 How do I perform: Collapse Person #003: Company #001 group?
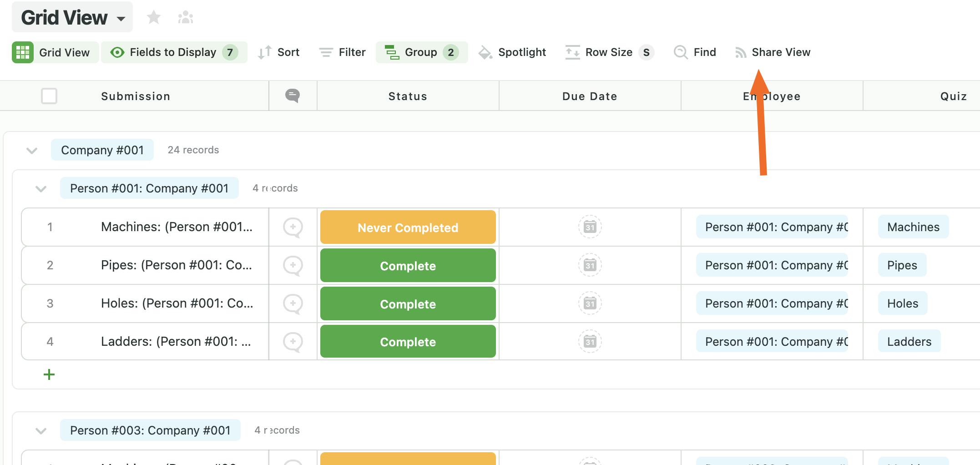tap(41, 430)
